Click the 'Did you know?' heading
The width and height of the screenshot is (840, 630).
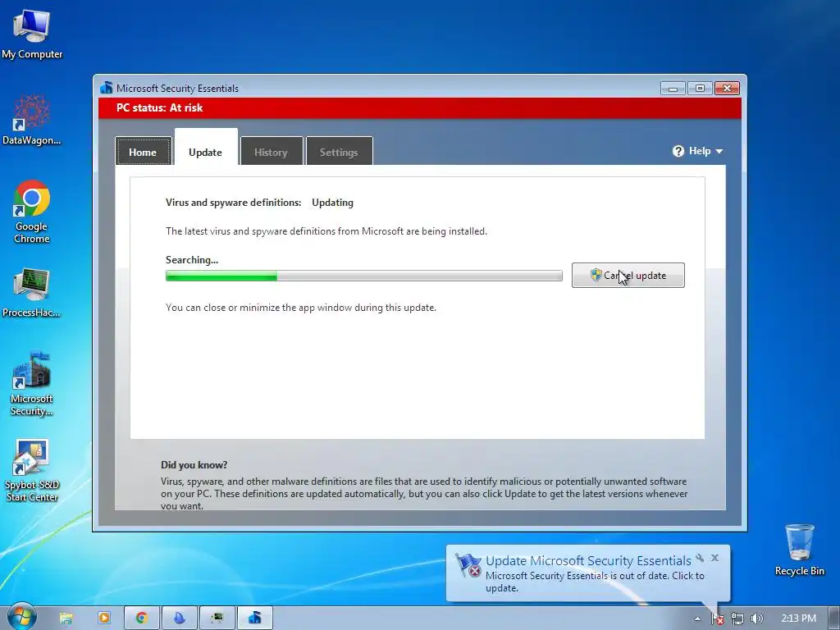pyautogui.click(x=194, y=465)
